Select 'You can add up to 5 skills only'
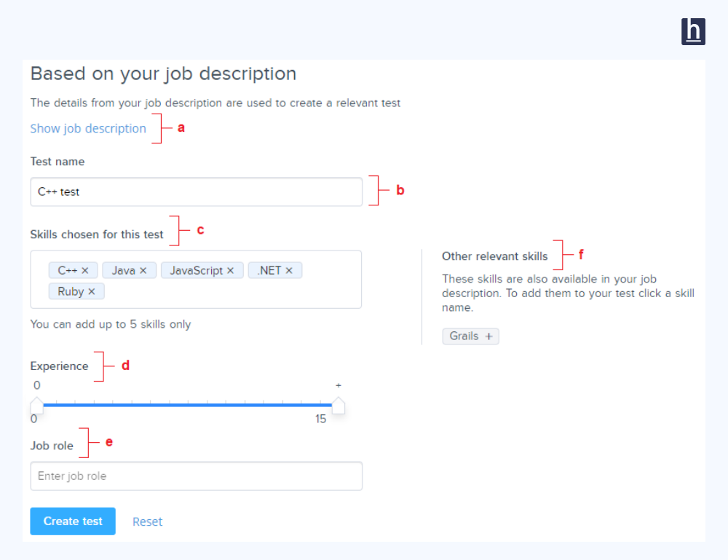 point(111,324)
